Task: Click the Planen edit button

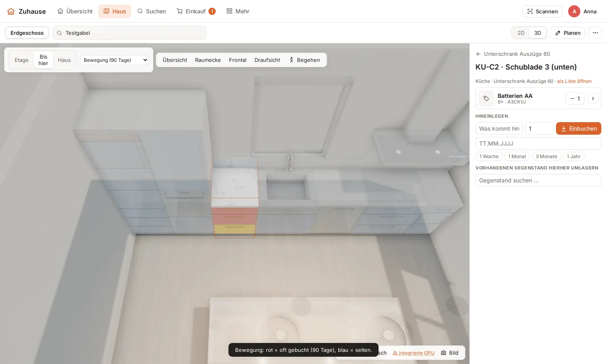Action: pyautogui.click(x=568, y=33)
